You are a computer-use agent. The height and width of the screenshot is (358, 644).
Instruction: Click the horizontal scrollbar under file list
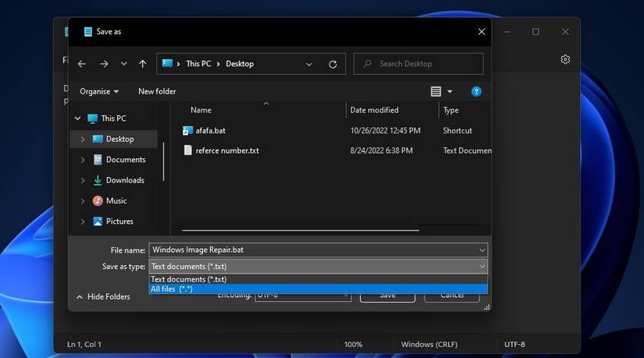click(x=301, y=230)
